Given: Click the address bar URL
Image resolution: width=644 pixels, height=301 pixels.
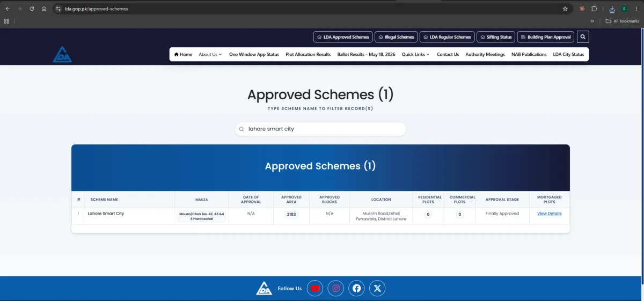Looking at the screenshot, I should pyautogui.click(x=97, y=9).
